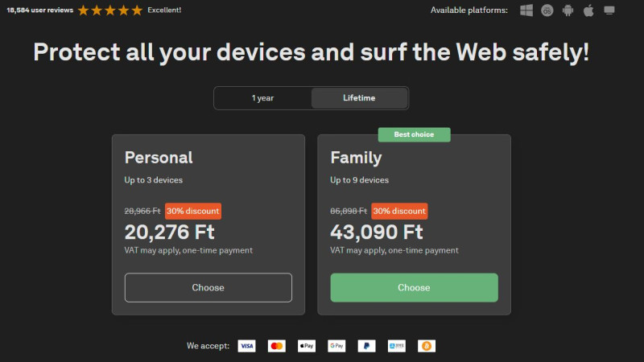Click the five-star rating
Viewport: 644px width, 362px height.
click(x=110, y=10)
